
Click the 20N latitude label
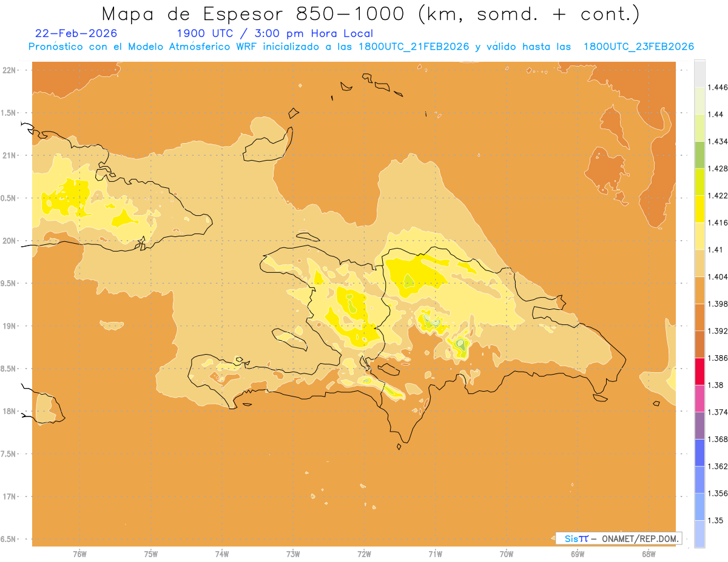pos(8,241)
